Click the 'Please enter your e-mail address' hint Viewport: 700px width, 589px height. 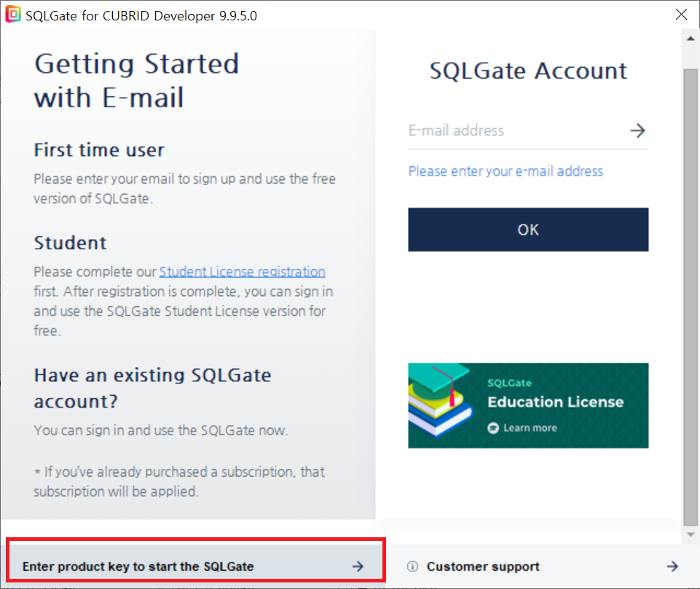(x=506, y=171)
